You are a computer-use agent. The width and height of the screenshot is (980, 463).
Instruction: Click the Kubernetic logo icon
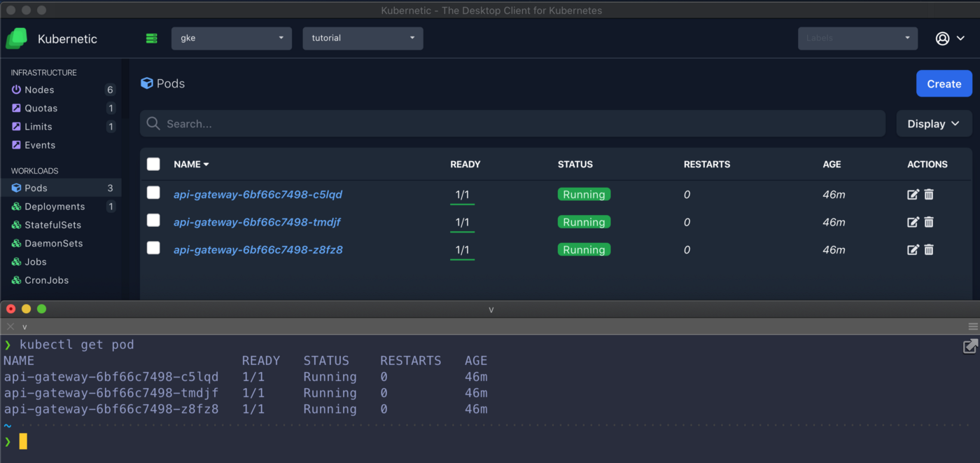point(17,39)
